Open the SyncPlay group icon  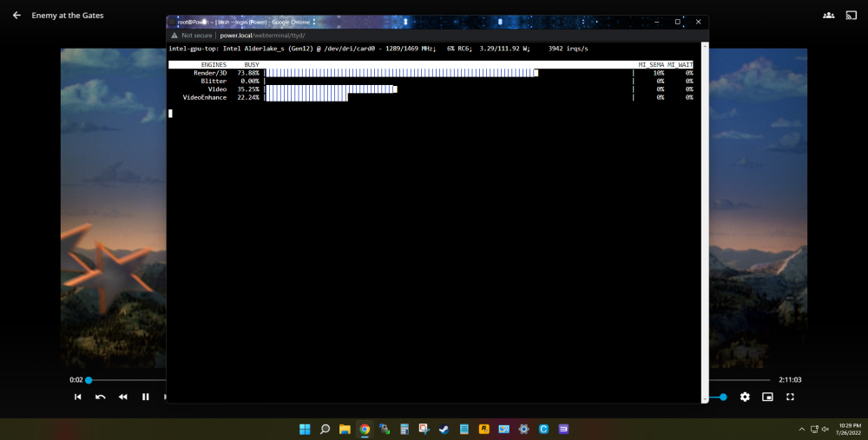pyautogui.click(x=829, y=16)
